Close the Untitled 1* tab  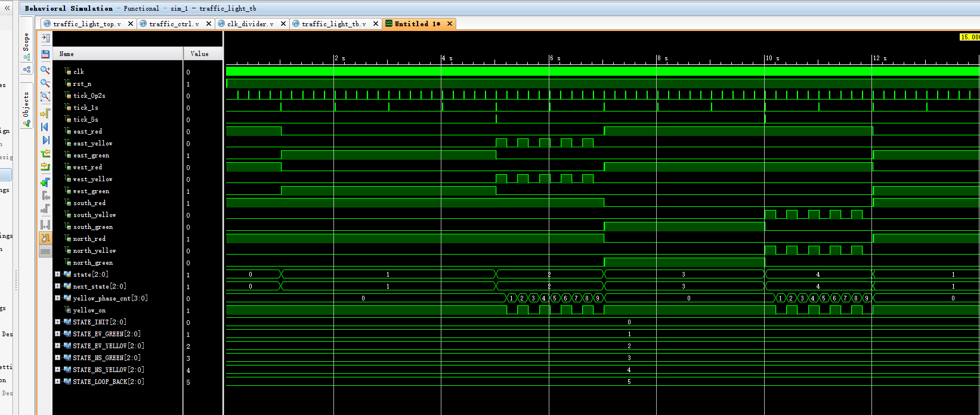pyautogui.click(x=450, y=24)
